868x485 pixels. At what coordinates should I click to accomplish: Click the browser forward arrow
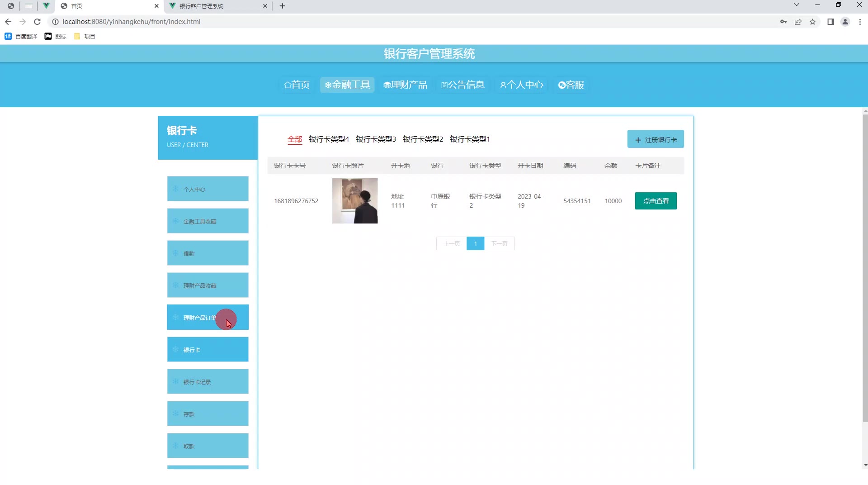pos(23,22)
